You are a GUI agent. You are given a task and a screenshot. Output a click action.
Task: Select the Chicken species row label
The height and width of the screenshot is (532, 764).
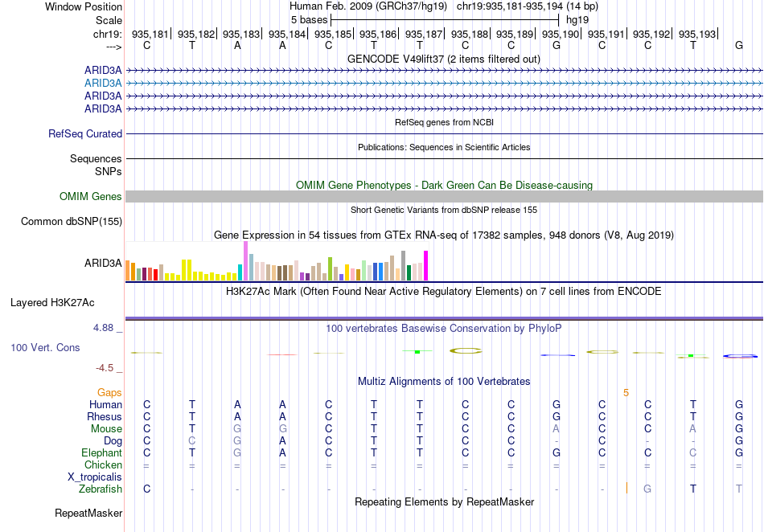pyautogui.click(x=103, y=464)
